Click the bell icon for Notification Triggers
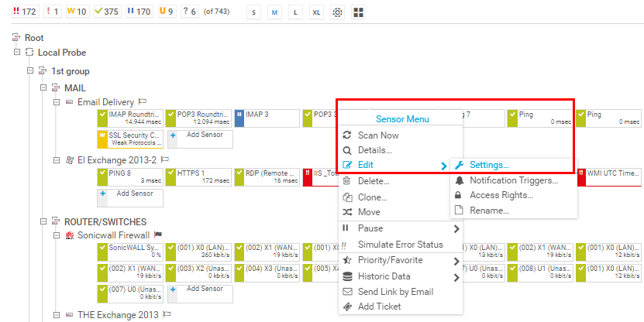The image size is (644, 322). [460, 180]
